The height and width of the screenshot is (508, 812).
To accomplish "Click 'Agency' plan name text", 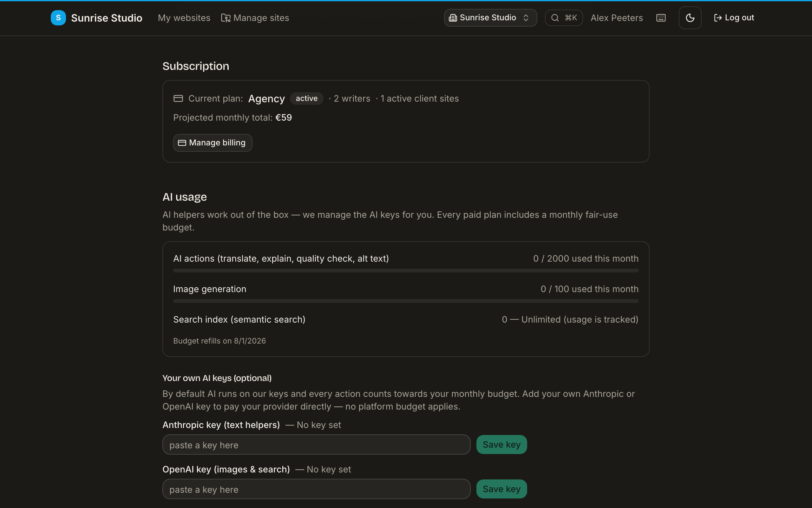I will click(266, 99).
